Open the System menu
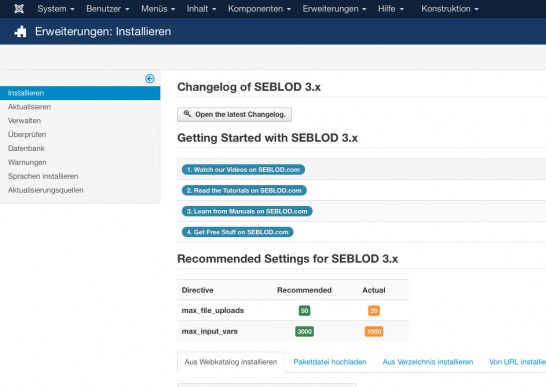 pyautogui.click(x=56, y=9)
